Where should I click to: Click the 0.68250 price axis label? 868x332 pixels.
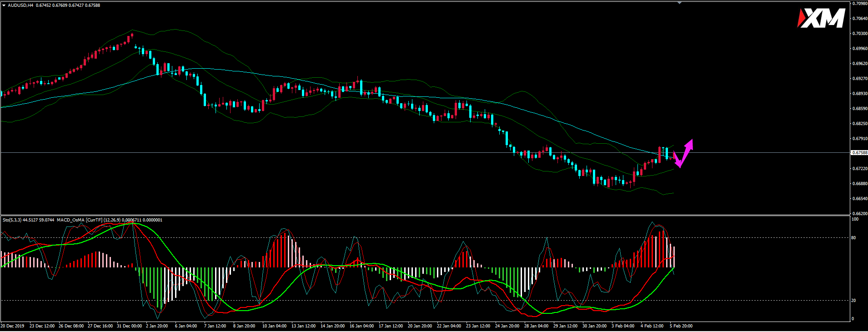[860, 124]
